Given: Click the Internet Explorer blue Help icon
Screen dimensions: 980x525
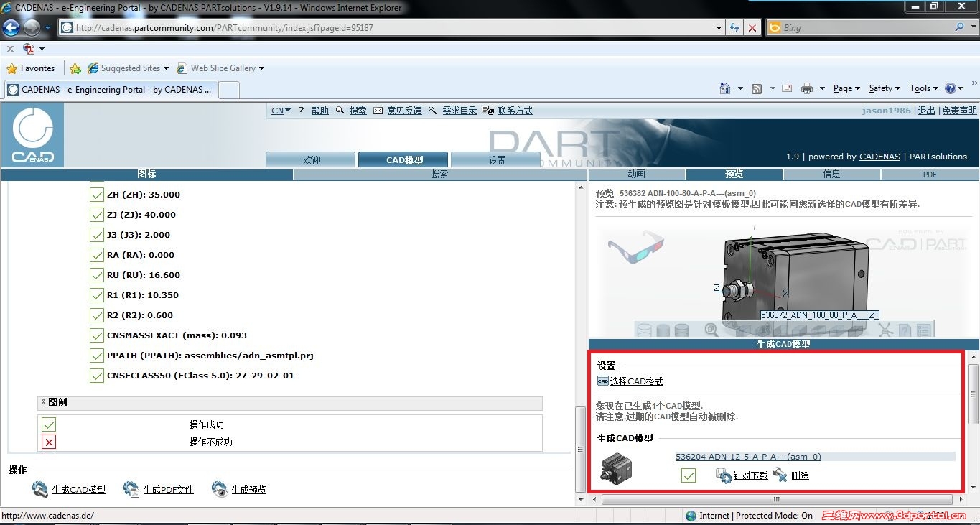Looking at the screenshot, I should click(x=951, y=88).
